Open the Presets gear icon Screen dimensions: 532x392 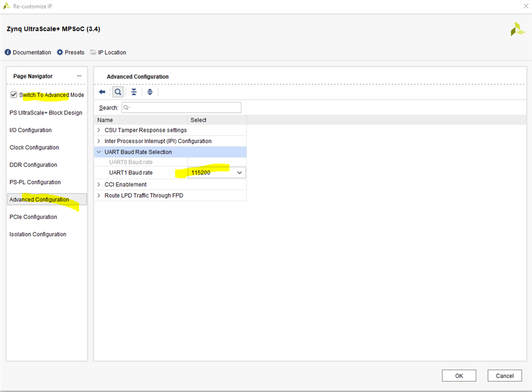[60, 52]
